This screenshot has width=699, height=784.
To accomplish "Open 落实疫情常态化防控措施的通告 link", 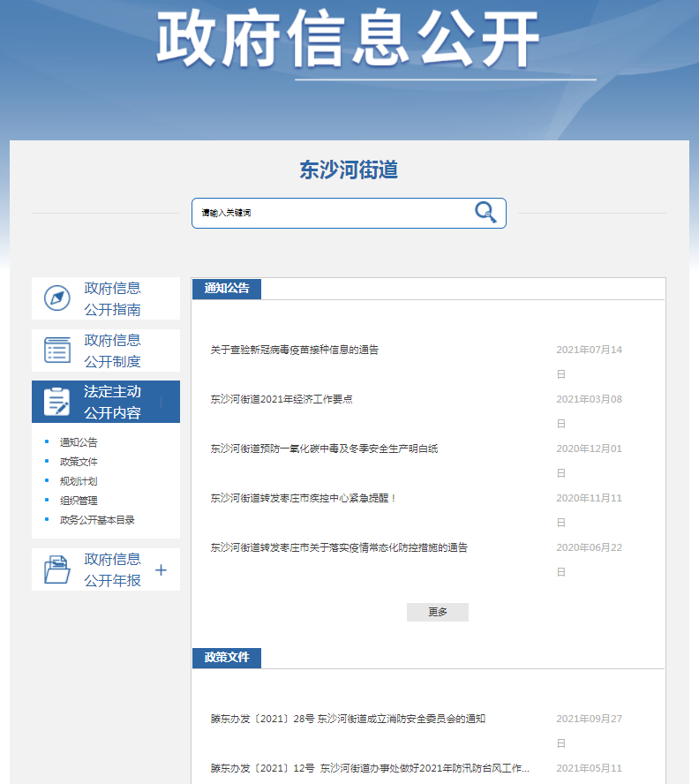I will point(339,547).
